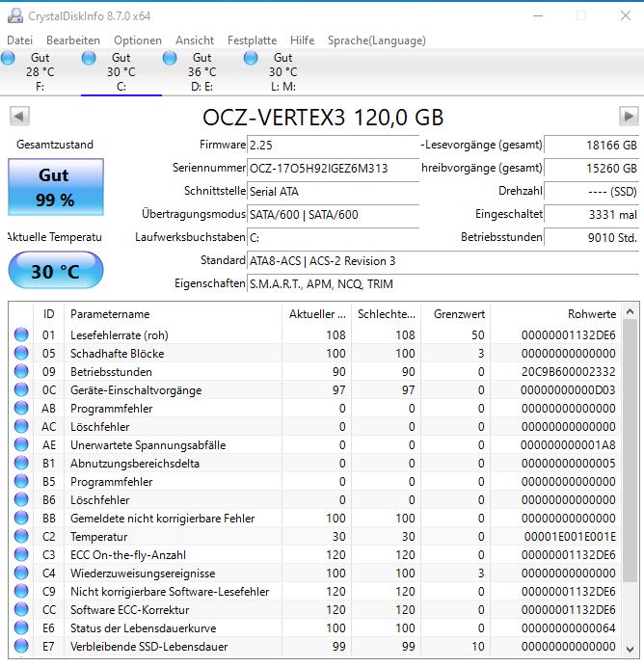Click status orb for 01 Lesefehlerrate row

21,334
